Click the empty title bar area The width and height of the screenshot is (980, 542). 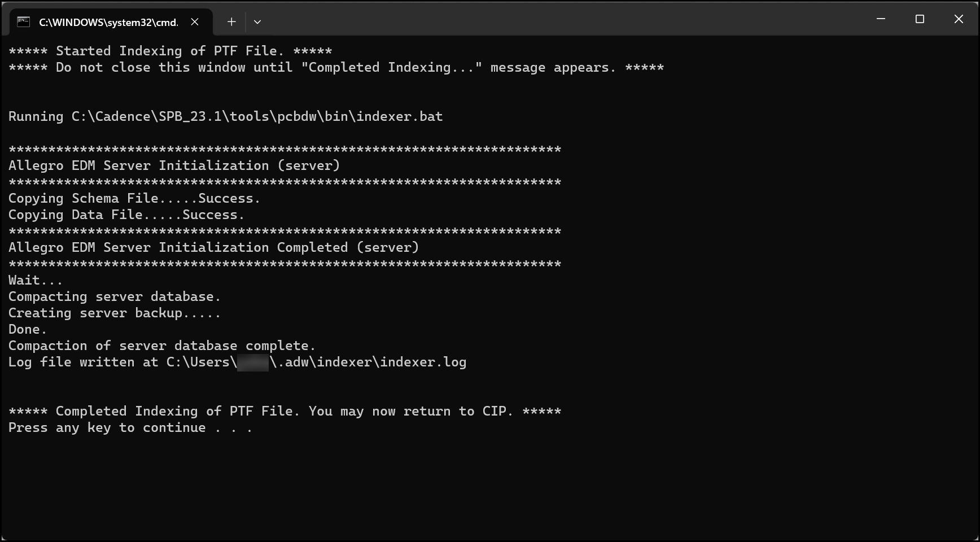coord(565,19)
